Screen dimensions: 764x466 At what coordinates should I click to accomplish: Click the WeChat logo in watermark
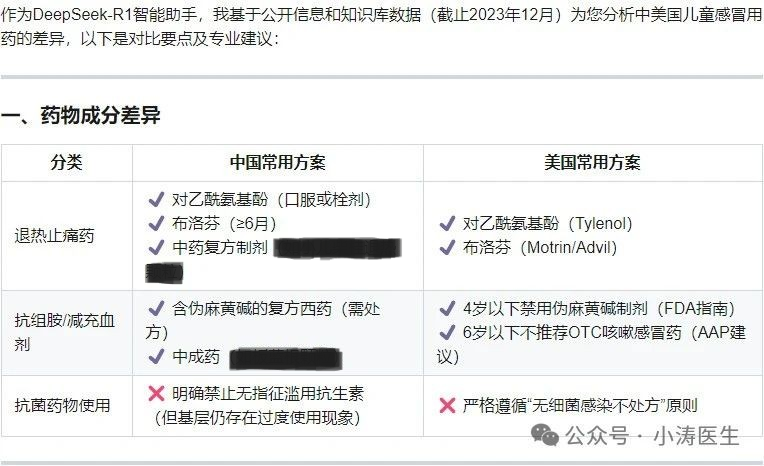545,435
